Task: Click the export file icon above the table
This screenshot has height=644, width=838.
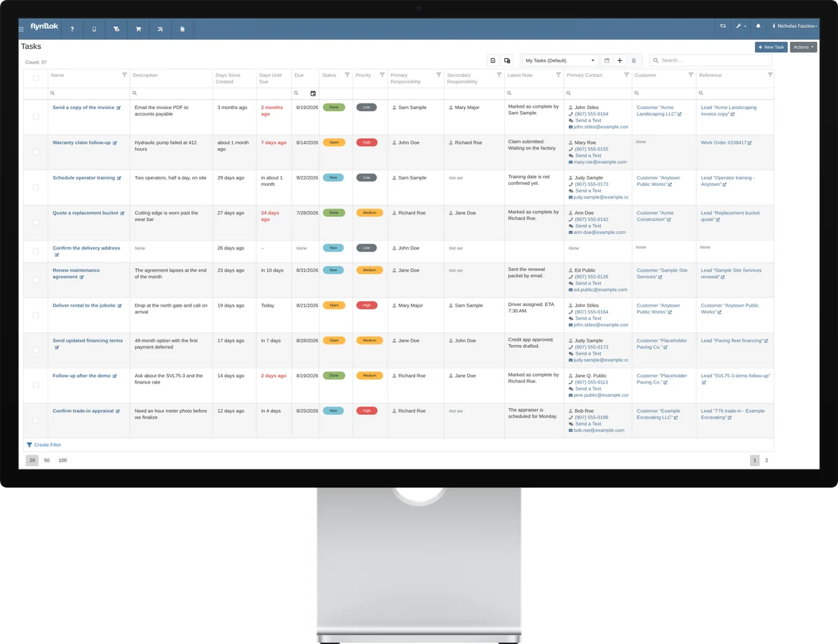Action: pos(493,61)
